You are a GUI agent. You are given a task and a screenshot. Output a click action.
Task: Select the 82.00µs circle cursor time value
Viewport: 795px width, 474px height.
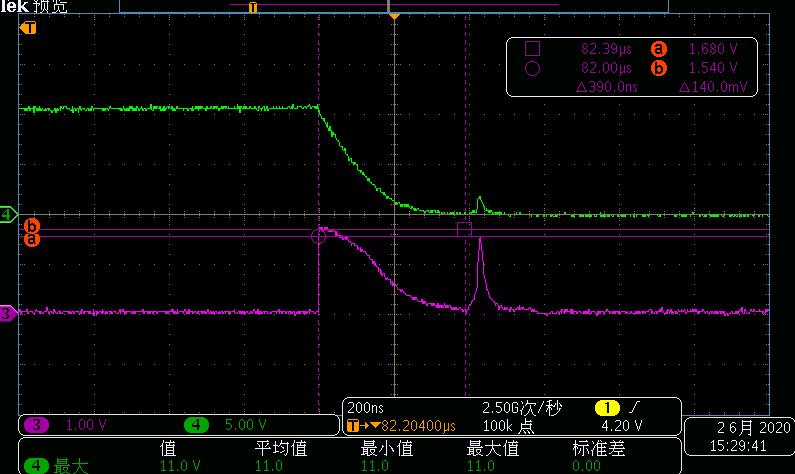coord(606,68)
